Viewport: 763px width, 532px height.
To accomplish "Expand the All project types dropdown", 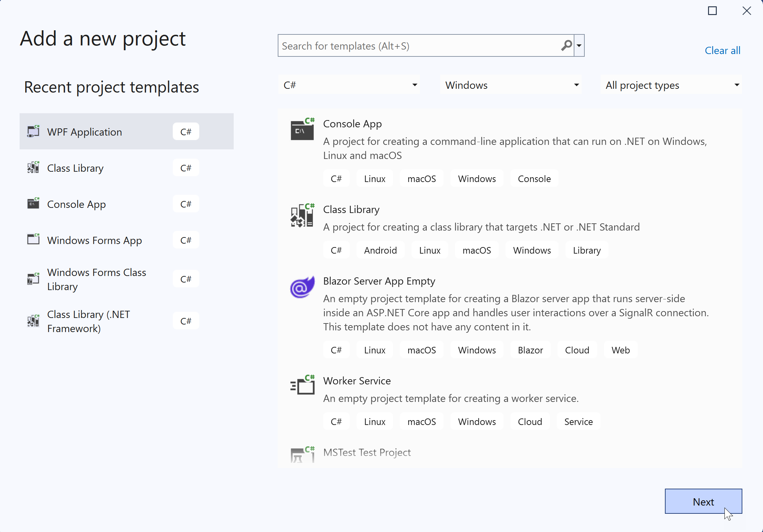I will point(671,85).
